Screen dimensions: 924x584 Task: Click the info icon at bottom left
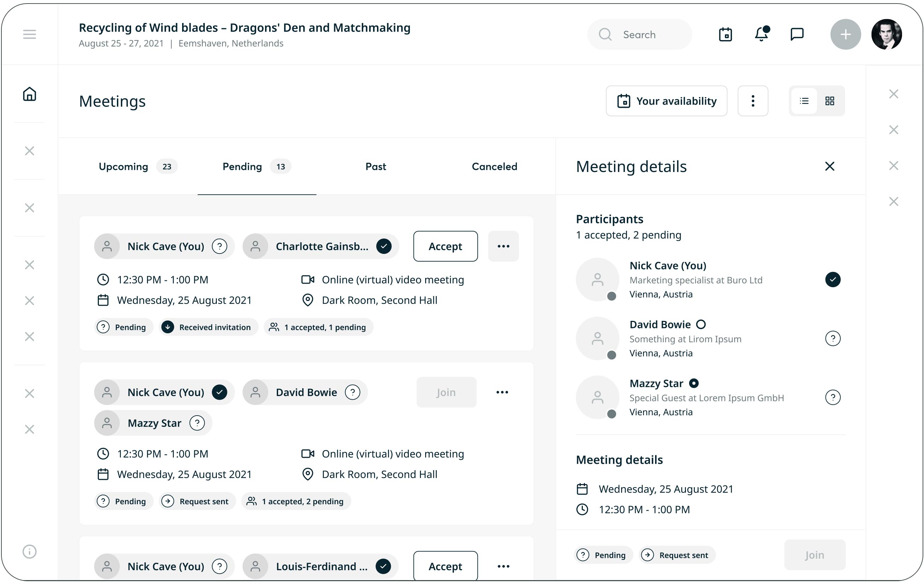click(29, 551)
